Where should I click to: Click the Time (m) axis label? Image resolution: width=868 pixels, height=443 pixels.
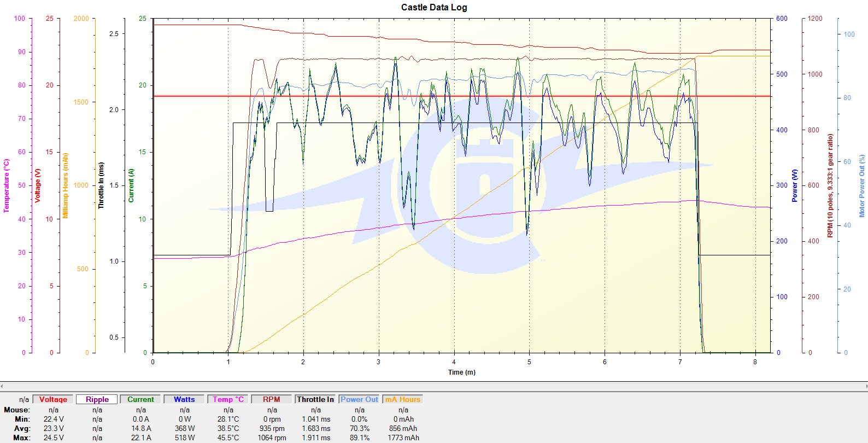click(462, 372)
